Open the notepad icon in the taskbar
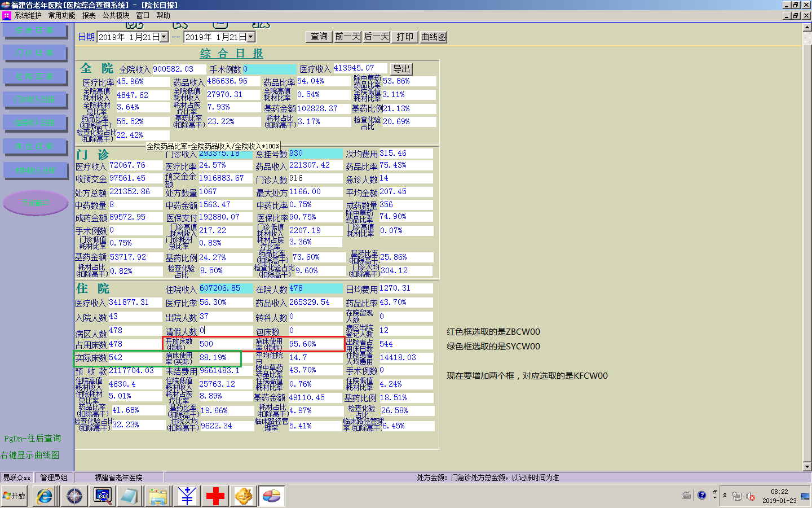 [x=130, y=496]
